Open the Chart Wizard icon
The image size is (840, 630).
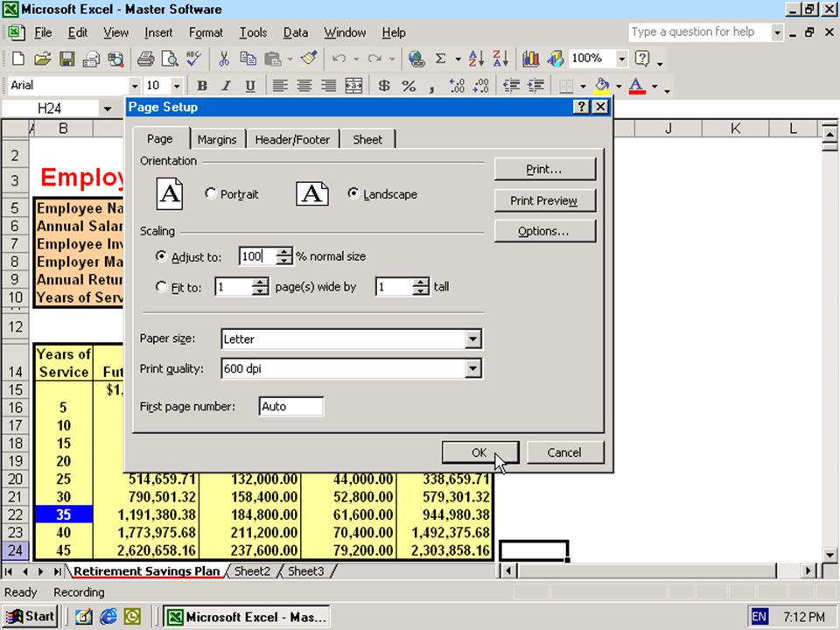point(530,59)
